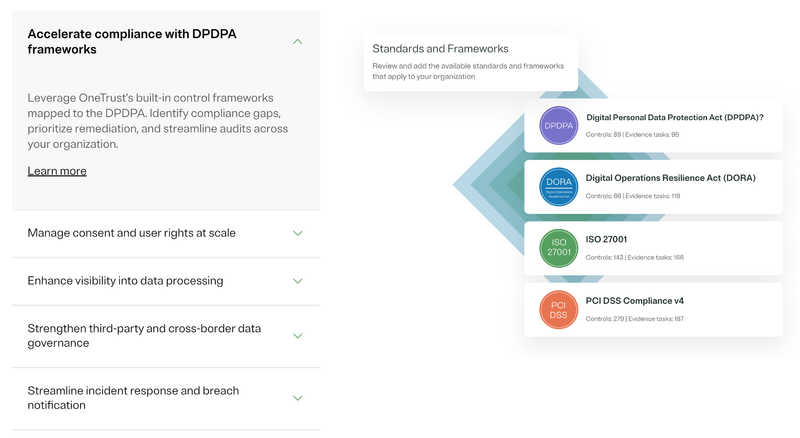Viewport: 800px width, 438px height.
Task: Expand chevron for incident response and breach notification
Action: click(x=297, y=398)
